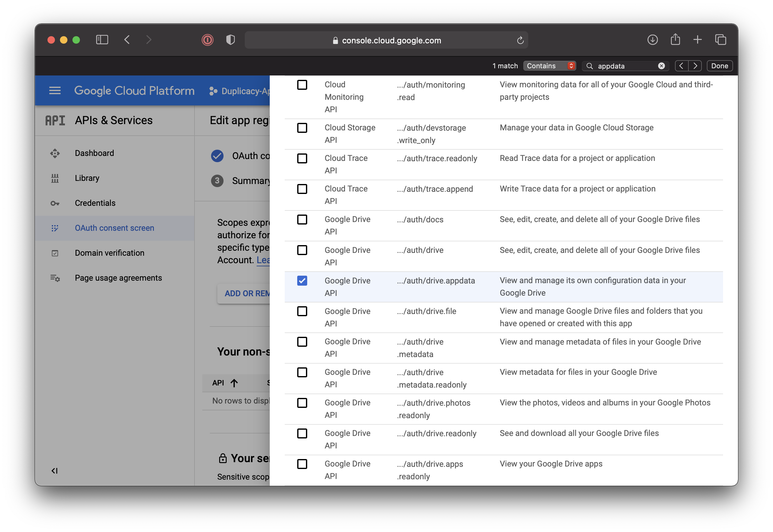Click the page reload icon
773x532 pixels.
[520, 40]
